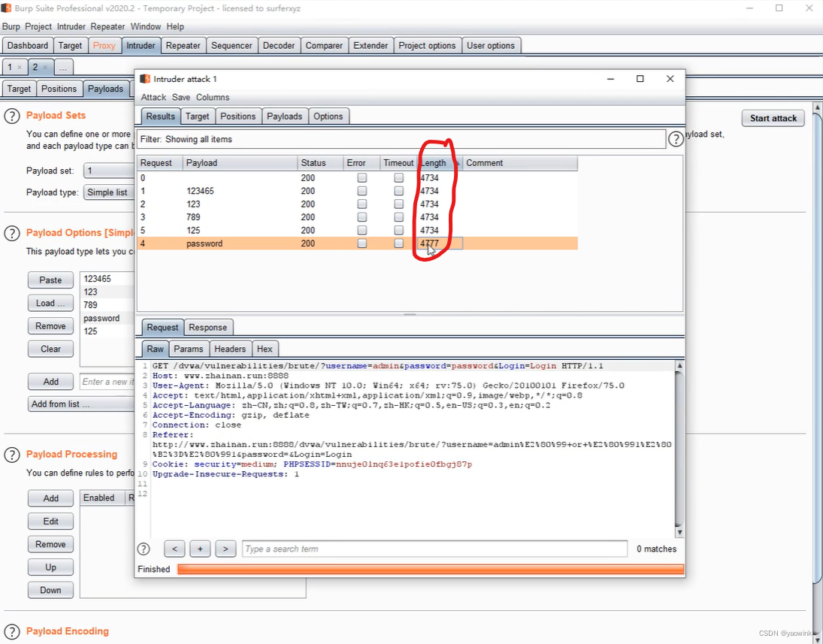The height and width of the screenshot is (644, 823).
Task: Toggle Error checkbox for password row
Action: 362,243
